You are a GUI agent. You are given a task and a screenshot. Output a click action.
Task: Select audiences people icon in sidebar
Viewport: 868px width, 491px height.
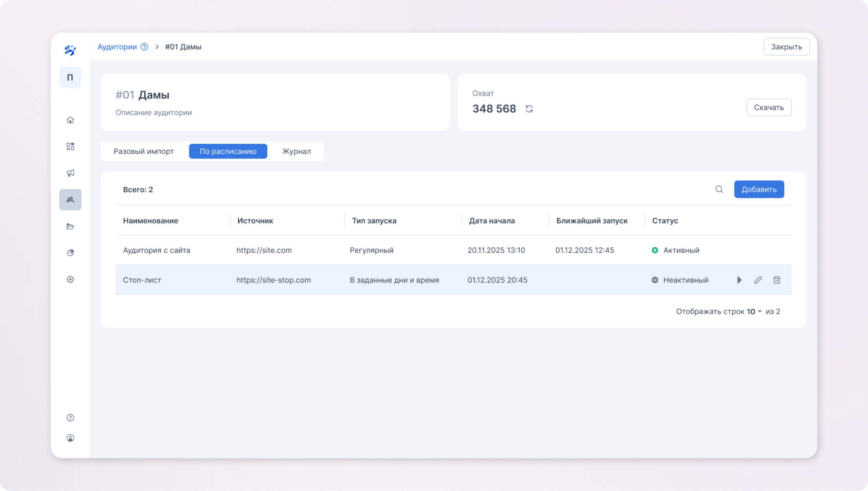click(70, 200)
